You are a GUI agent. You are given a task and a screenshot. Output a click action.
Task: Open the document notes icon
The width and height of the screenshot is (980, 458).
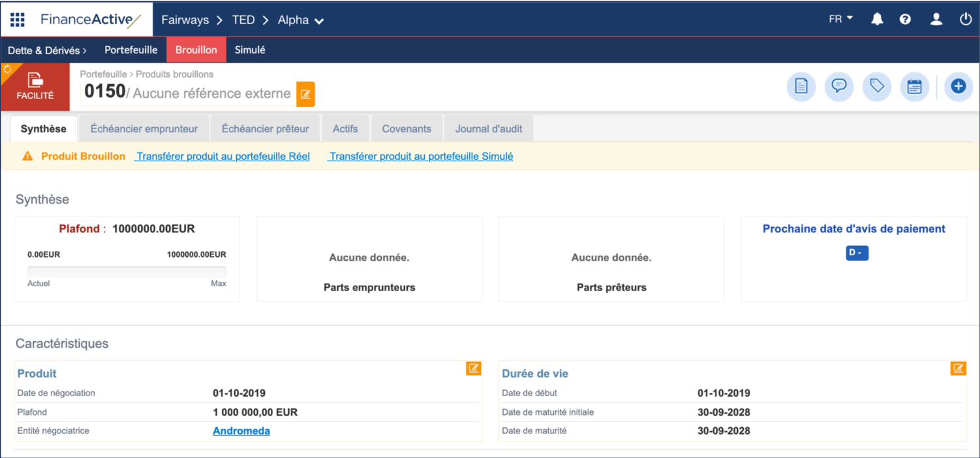pyautogui.click(x=801, y=87)
